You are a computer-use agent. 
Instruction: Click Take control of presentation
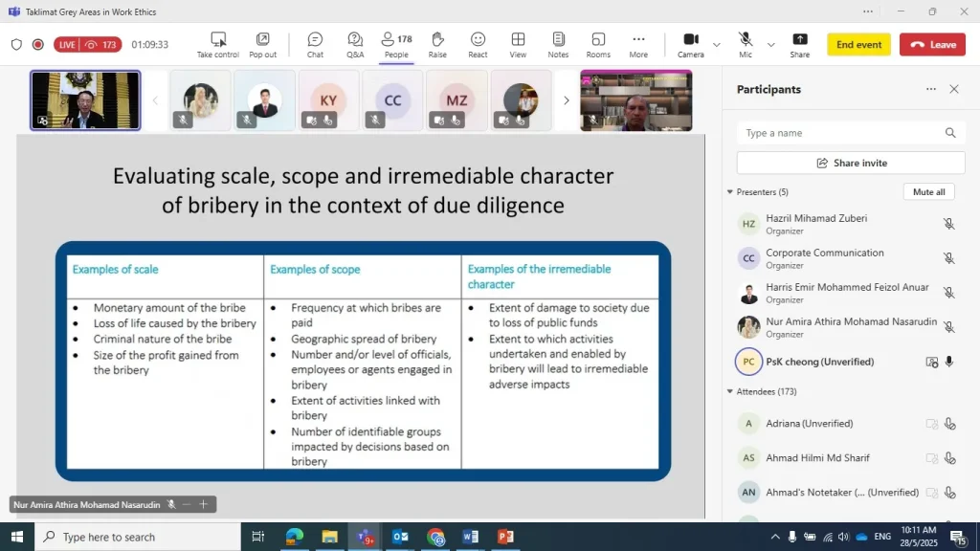click(x=218, y=44)
